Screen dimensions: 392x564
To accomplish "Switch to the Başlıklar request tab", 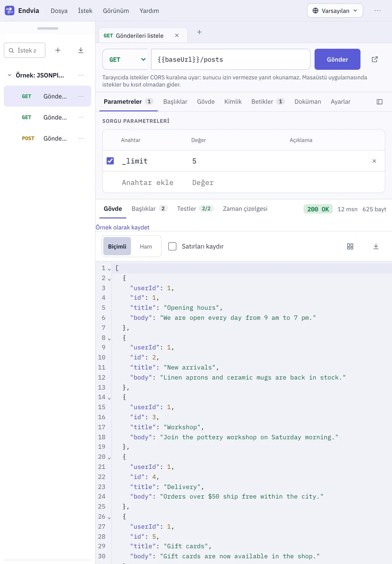I will click(175, 102).
